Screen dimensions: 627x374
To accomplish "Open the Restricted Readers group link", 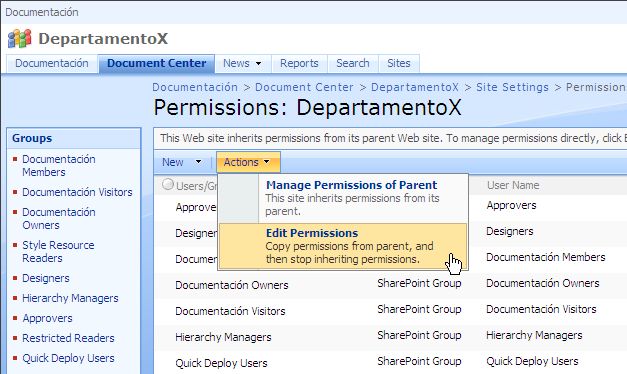I will point(68,338).
